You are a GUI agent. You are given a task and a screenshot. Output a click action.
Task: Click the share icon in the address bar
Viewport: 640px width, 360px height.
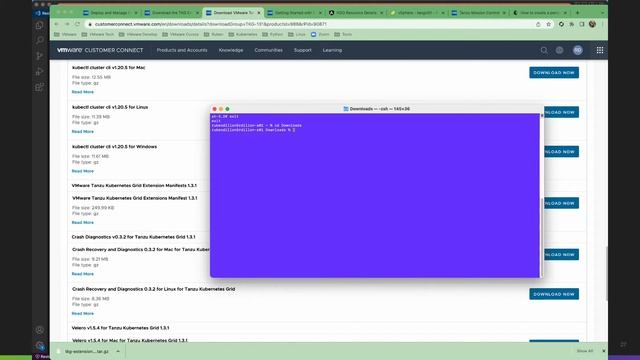click(538, 24)
